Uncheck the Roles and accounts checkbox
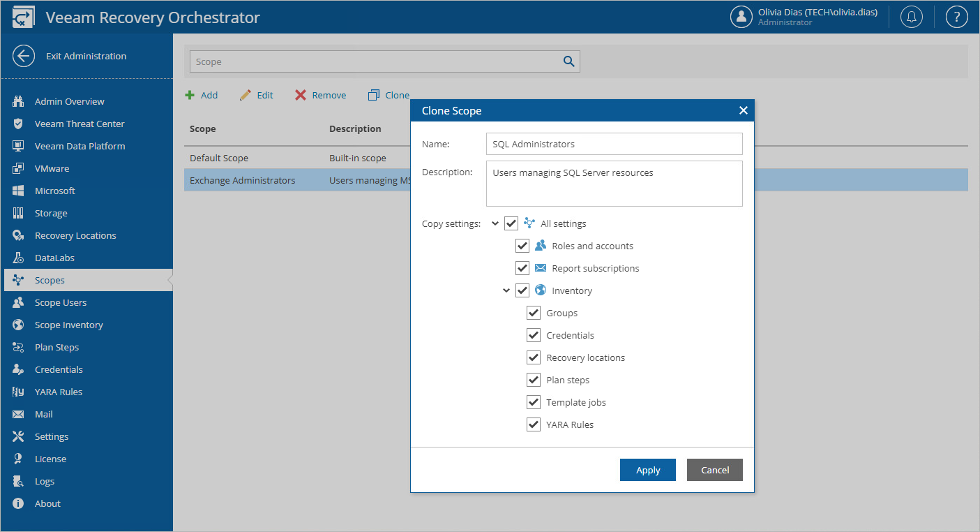Viewport: 980px width, 532px height. (x=522, y=246)
